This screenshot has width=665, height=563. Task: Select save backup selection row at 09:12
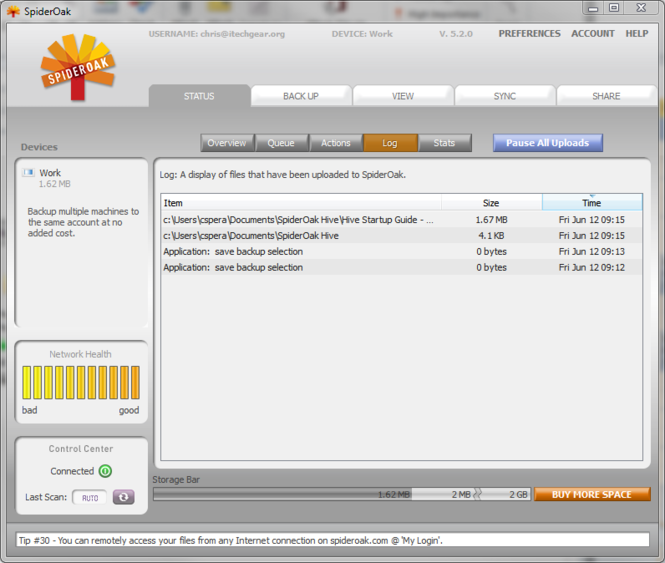tap(401, 267)
